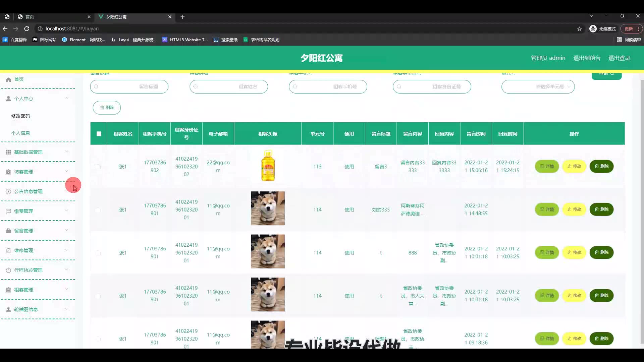The width and height of the screenshot is (644, 362).
Task: Click the compass icon beside 公告信息管理
Action: tap(8, 191)
